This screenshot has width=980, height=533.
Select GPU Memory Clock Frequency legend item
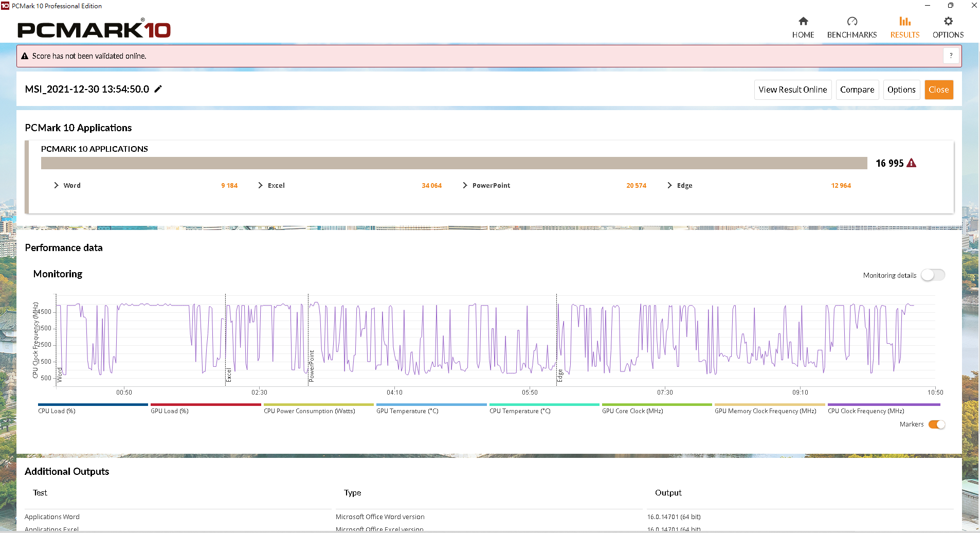pyautogui.click(x=770, y=408)
